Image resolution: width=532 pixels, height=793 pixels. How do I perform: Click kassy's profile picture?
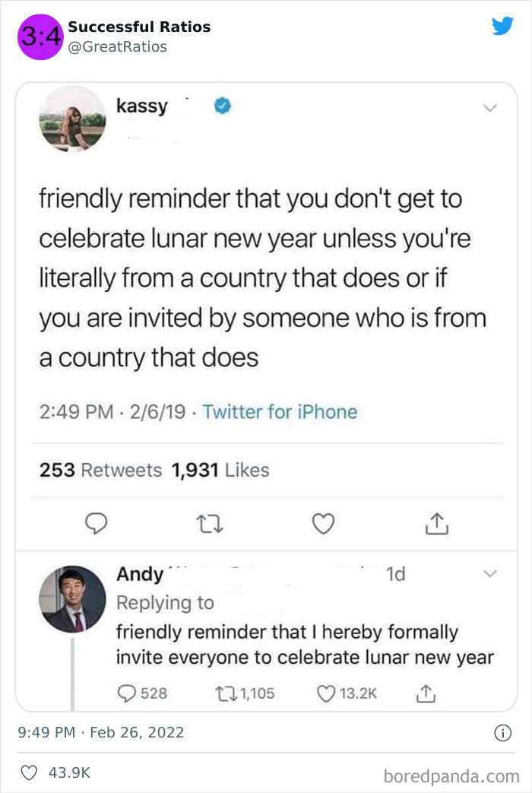click(72, 119)
